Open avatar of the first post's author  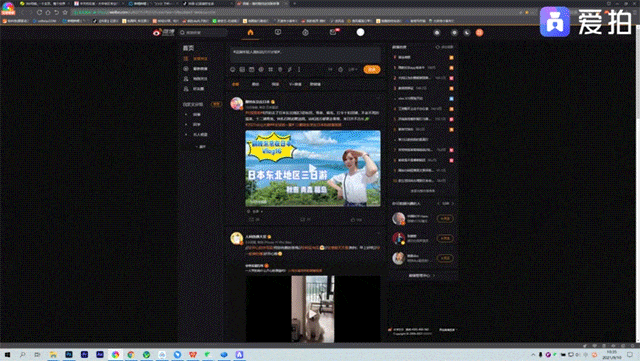click(237, 103)
